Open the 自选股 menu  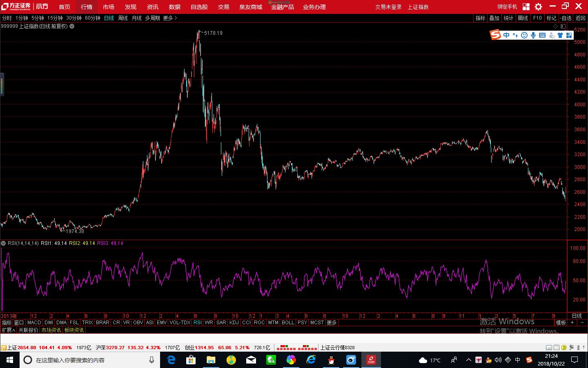pyautogui.click(x=199, y=7)
